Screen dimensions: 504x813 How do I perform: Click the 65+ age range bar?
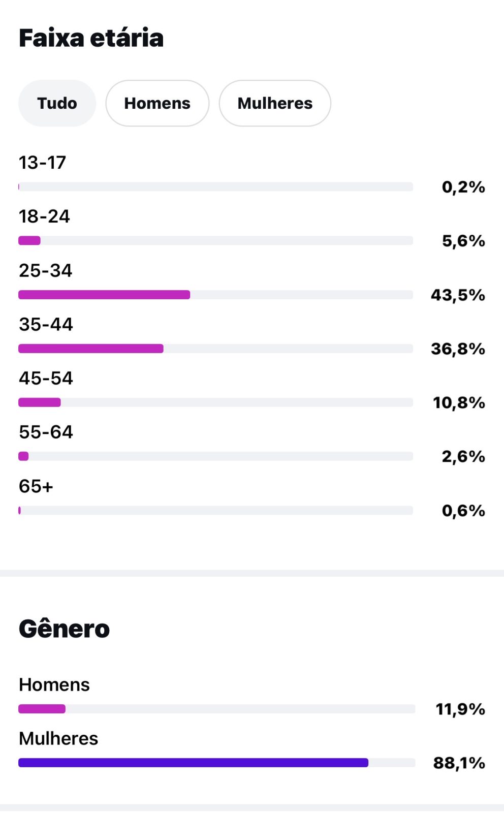click(x=215, y=510)
